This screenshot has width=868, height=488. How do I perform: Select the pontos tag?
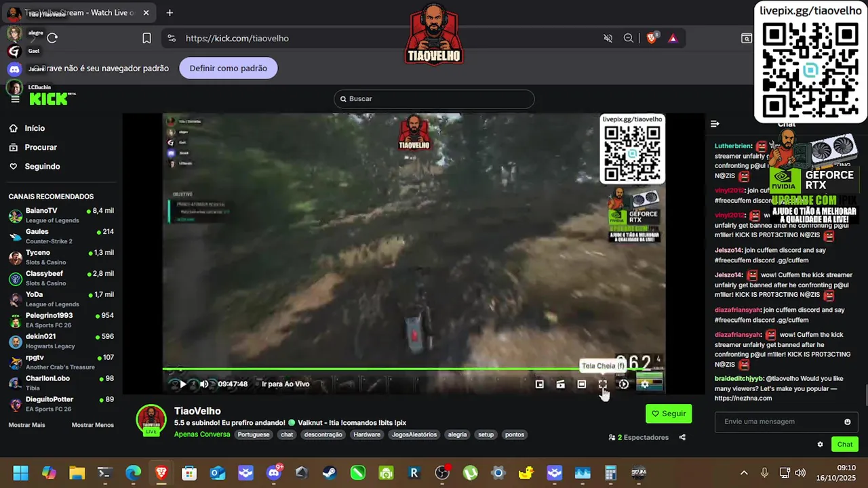pos(515,434)
